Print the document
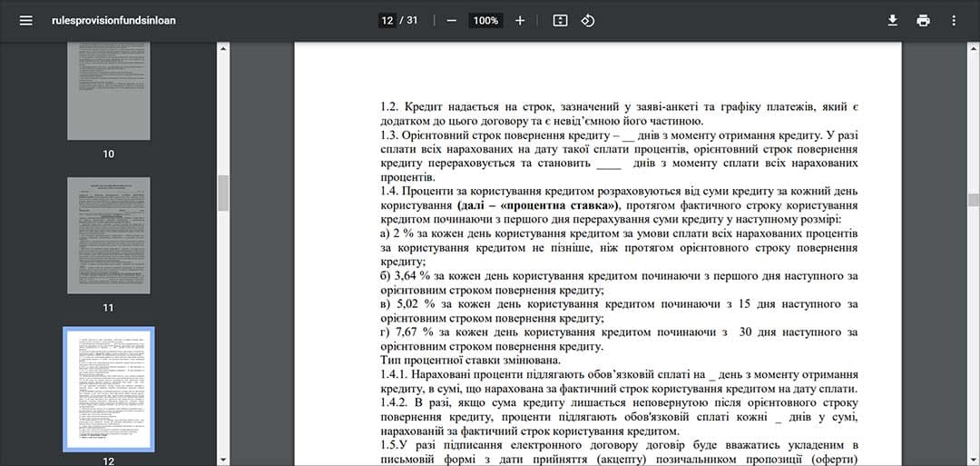 coord(923,20)
